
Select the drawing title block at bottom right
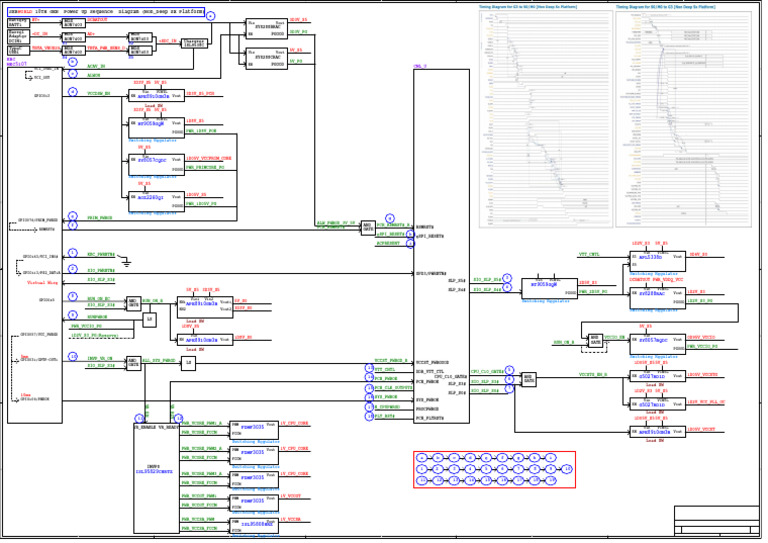(717, 520)
